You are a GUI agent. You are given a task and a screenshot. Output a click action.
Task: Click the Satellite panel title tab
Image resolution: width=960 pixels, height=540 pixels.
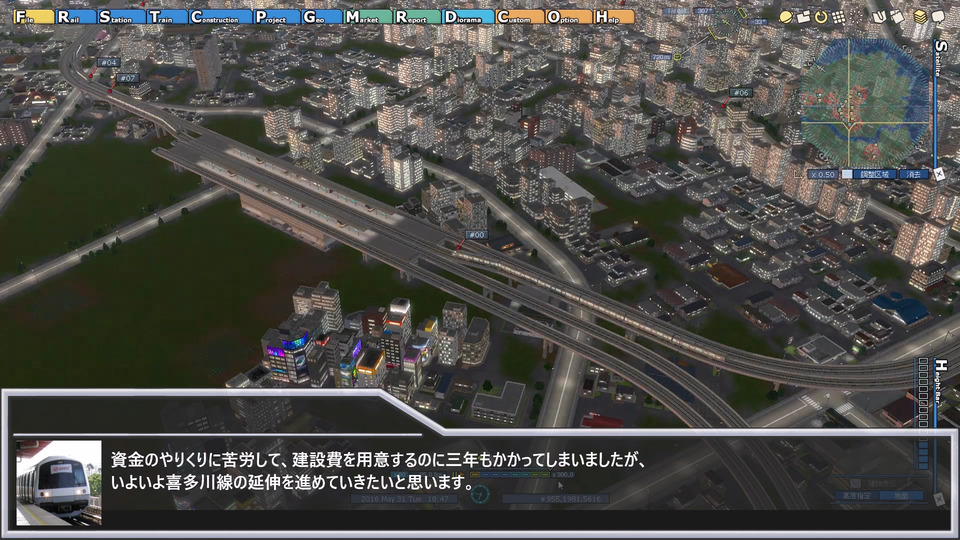pos(940,58)
